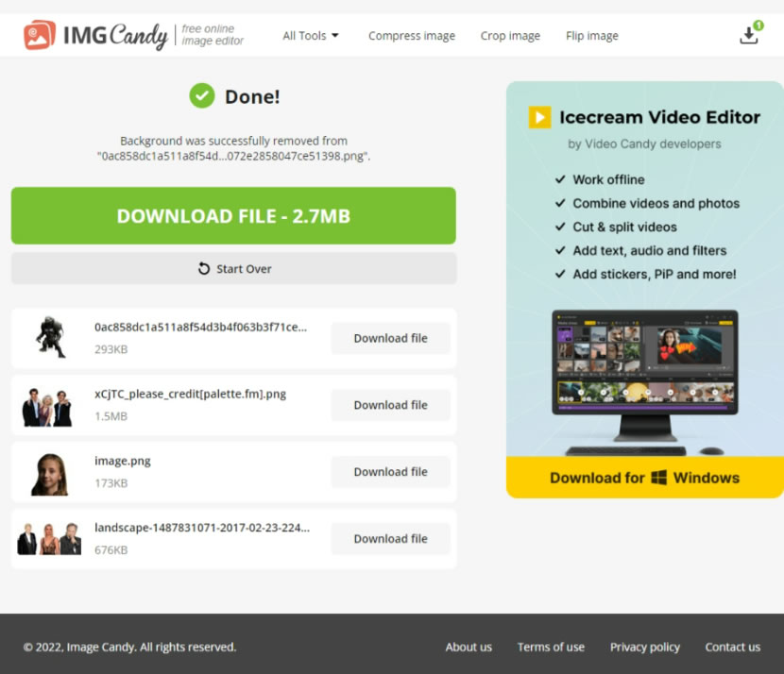
Task: Download the image.png file
Action: point(390,472)
